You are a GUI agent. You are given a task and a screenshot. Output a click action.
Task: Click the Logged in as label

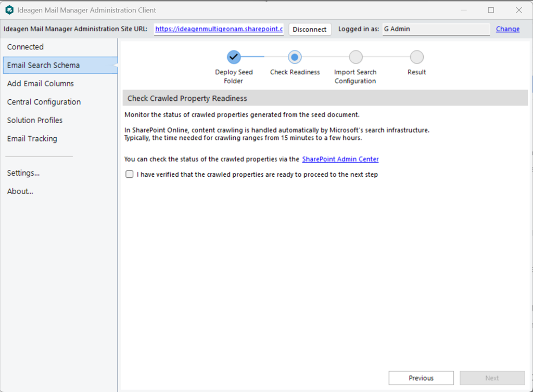359,29
